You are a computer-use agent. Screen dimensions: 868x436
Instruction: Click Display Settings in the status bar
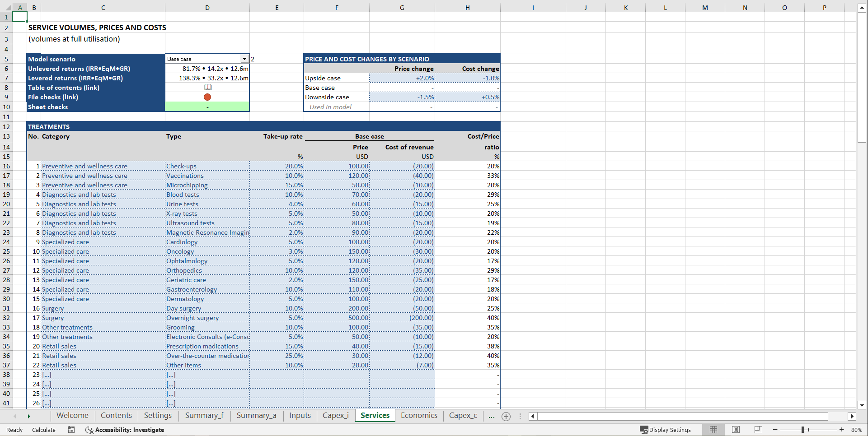(x=666, y=430)
